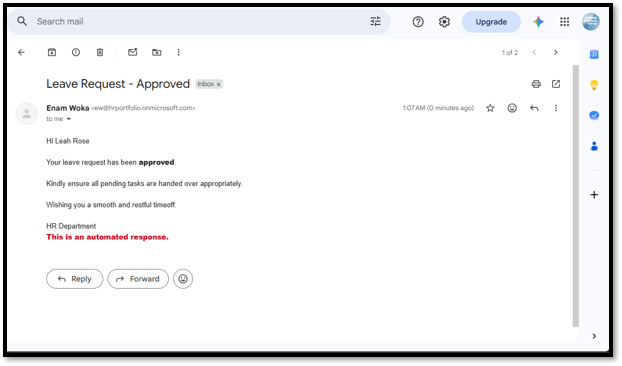Screen dimensions: 622x366
Task: Open the Move to folder icon
Action: click(x=157, y=52)
